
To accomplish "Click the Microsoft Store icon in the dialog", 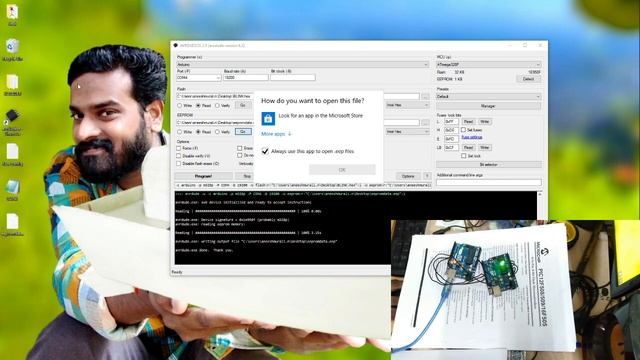I will [x=268, y=118].
